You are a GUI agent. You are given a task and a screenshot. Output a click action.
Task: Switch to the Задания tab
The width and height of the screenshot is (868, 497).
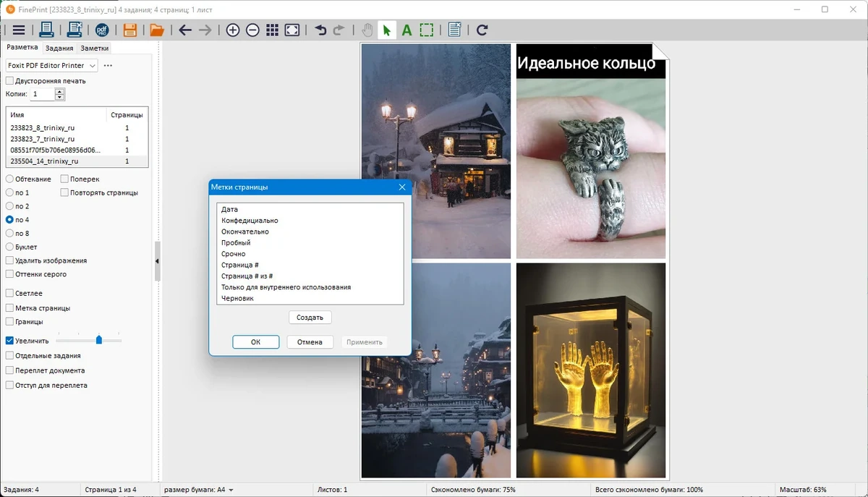click(59, 48)
